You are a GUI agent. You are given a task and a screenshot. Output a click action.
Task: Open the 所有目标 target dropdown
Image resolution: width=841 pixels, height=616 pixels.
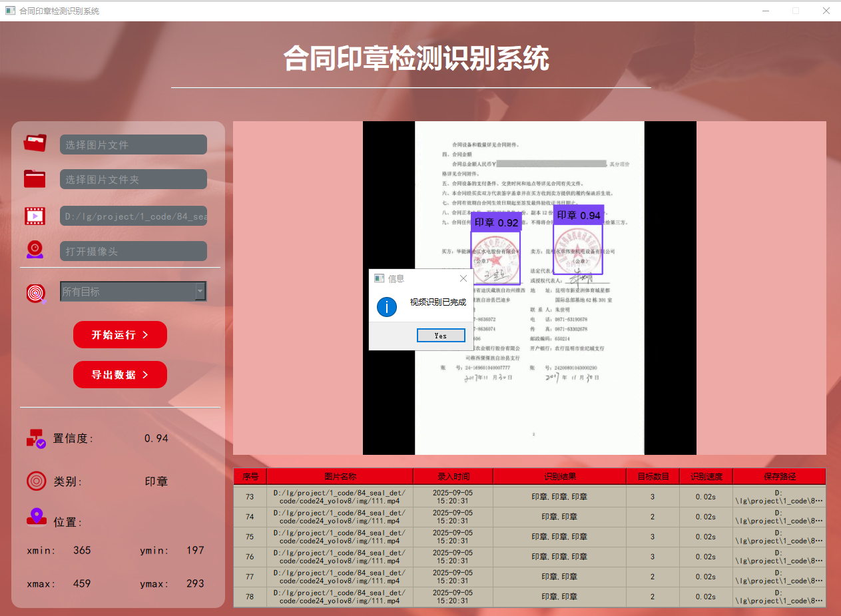pyautogui.click(x=133, y=291)
